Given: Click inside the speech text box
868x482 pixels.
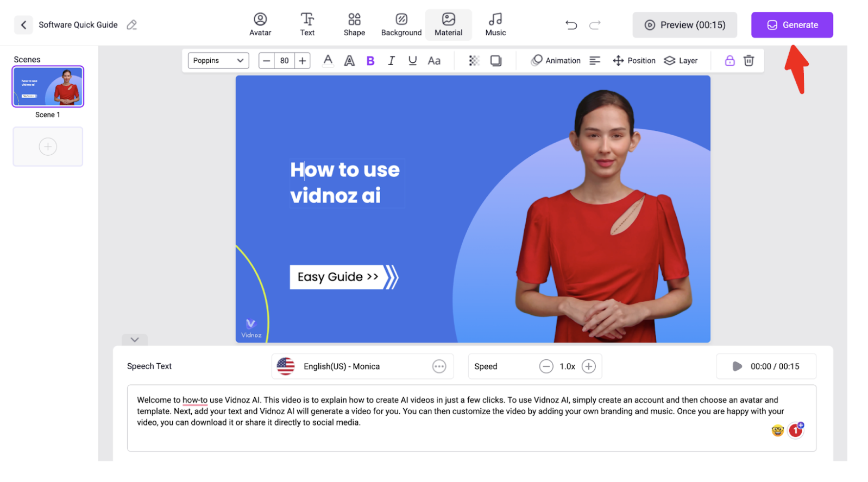Looking at the screenshot, I should pyautogui.click(x=471, y=418).
